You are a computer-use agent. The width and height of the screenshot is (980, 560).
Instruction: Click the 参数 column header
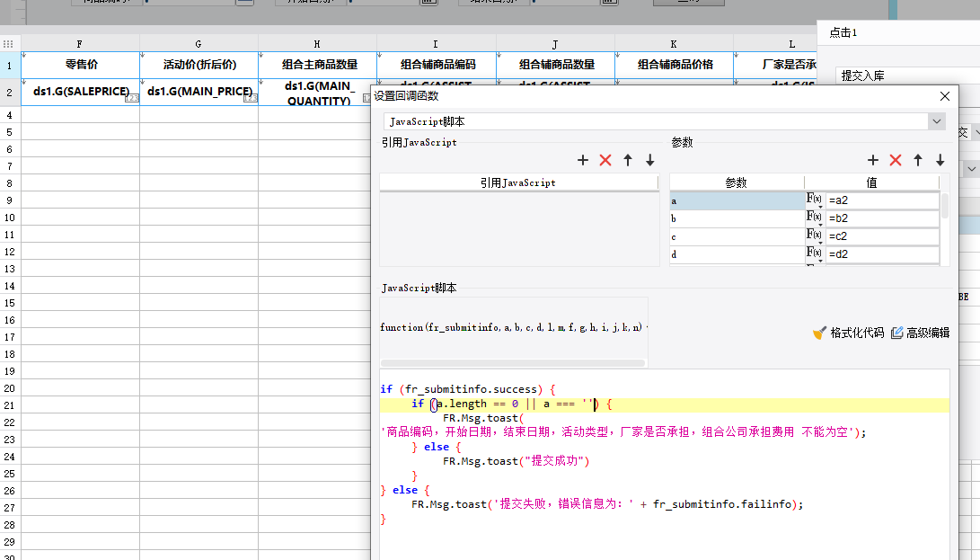pyautogui.click(x=737, y=182)
